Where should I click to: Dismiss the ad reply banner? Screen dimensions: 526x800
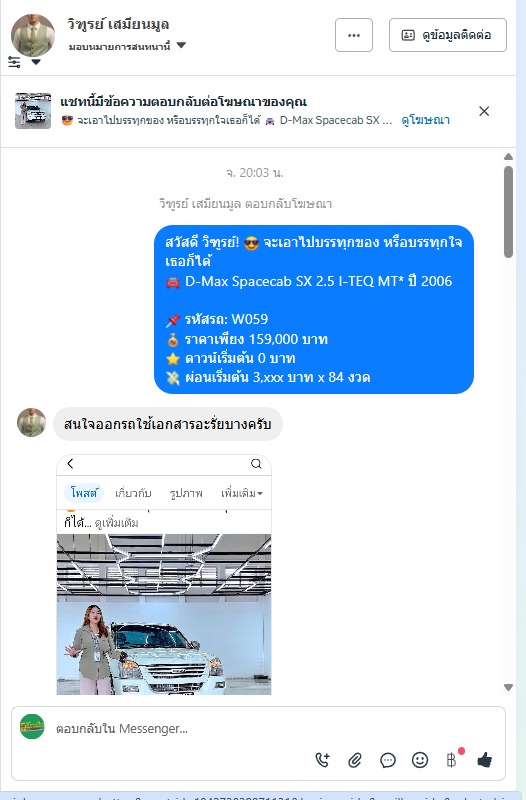click(484, 111)
